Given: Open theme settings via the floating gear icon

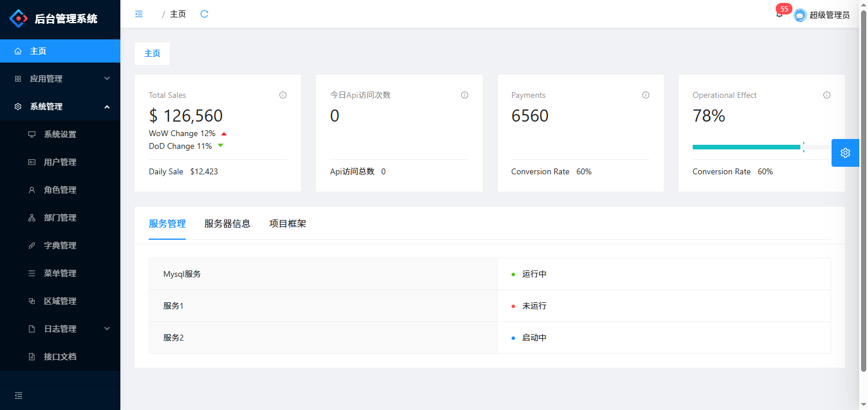Looking at the screenshot, I should pyautogui.click(x=845, y=152).
